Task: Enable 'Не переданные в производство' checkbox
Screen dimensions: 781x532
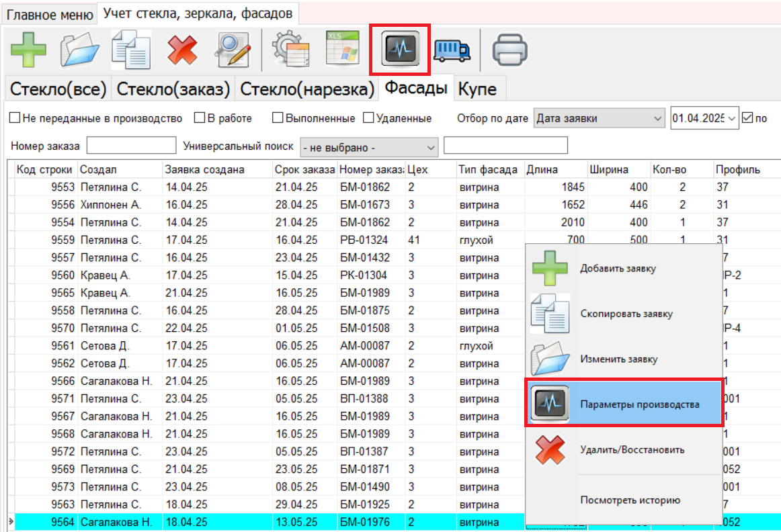Action: tap(14, 118)
